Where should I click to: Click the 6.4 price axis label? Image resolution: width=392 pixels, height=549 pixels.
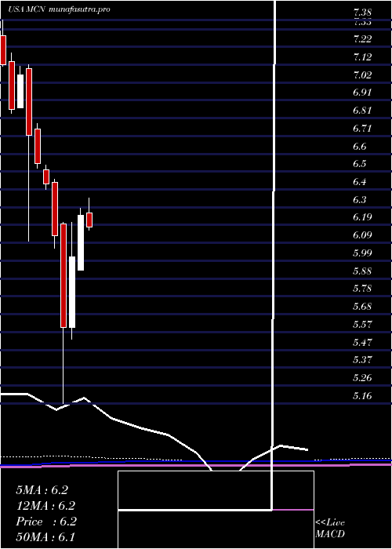pyautogui.click(x=360, y=182)
